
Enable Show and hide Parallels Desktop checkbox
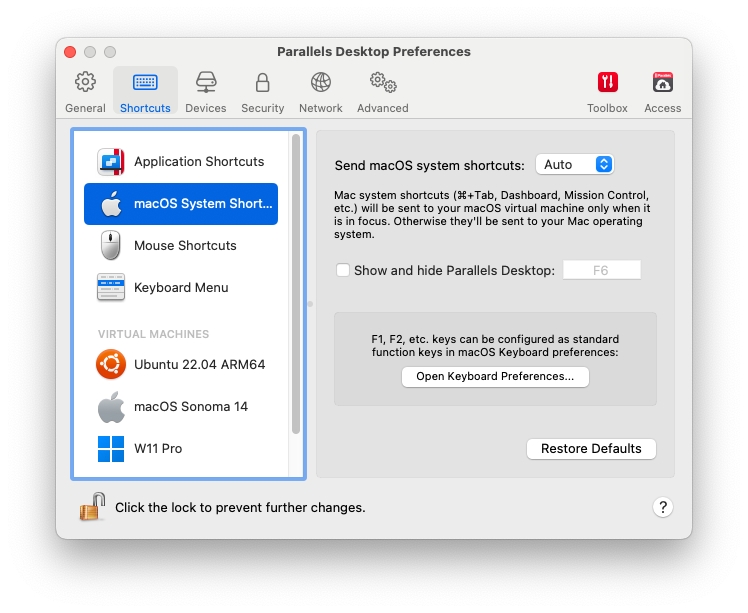[x=344, y=270]
